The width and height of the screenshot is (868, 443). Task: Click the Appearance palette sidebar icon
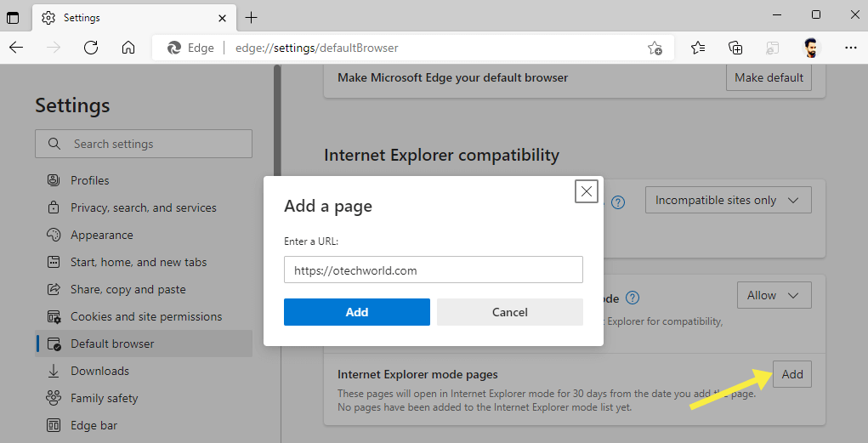coord(54,235)
